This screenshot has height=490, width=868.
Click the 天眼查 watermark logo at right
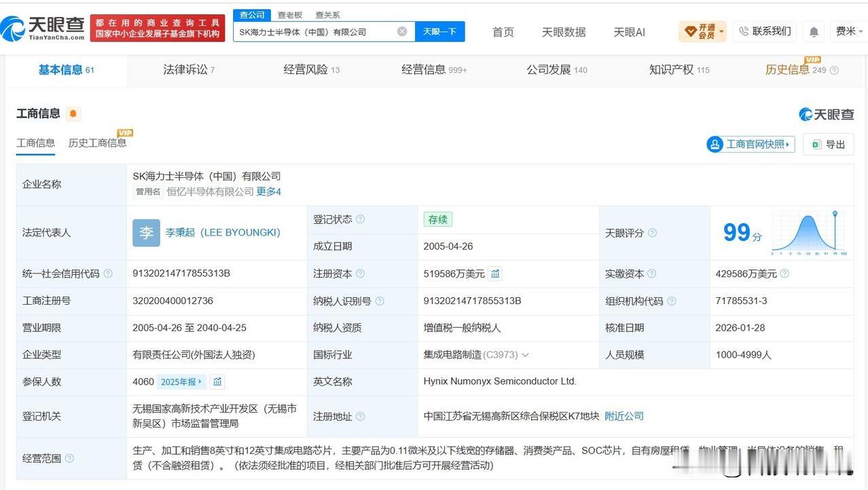826,114
